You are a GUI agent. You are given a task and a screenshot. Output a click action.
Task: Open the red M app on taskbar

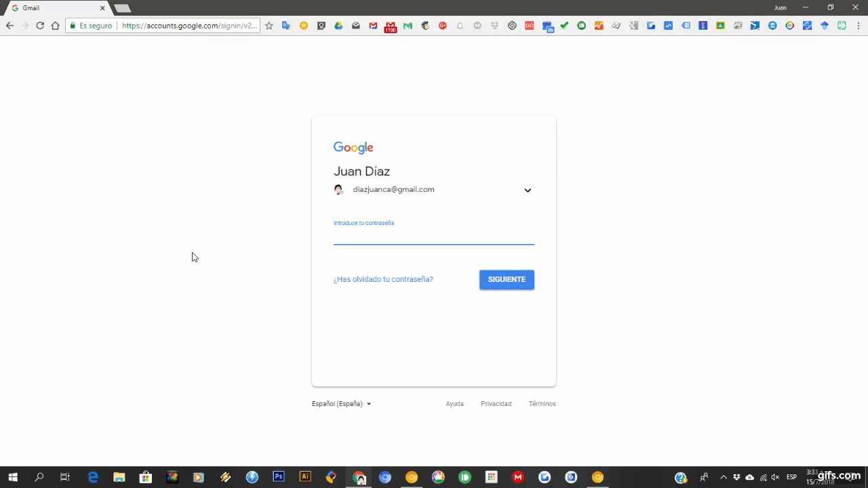(518, 477)
